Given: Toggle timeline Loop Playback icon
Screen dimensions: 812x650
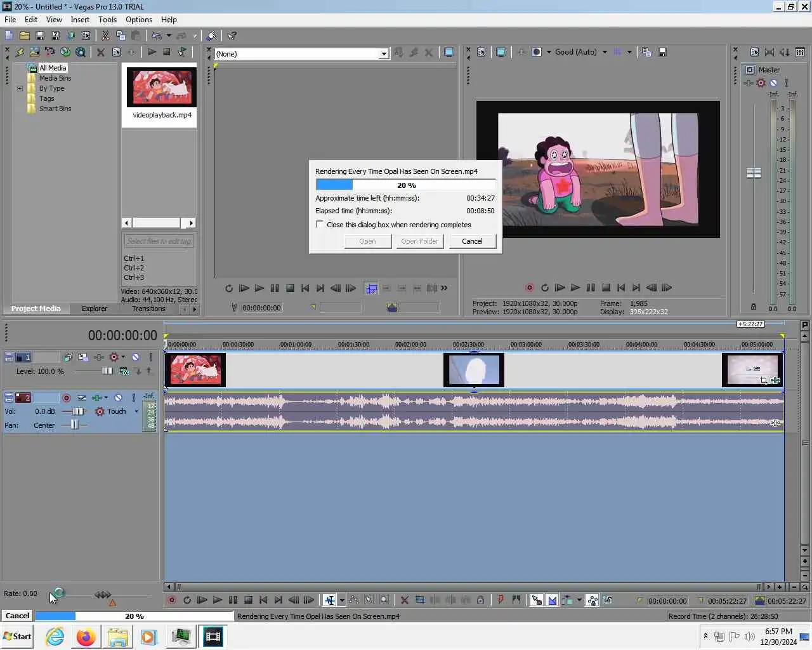Looking at the screenshot, I should click(187, 600).
